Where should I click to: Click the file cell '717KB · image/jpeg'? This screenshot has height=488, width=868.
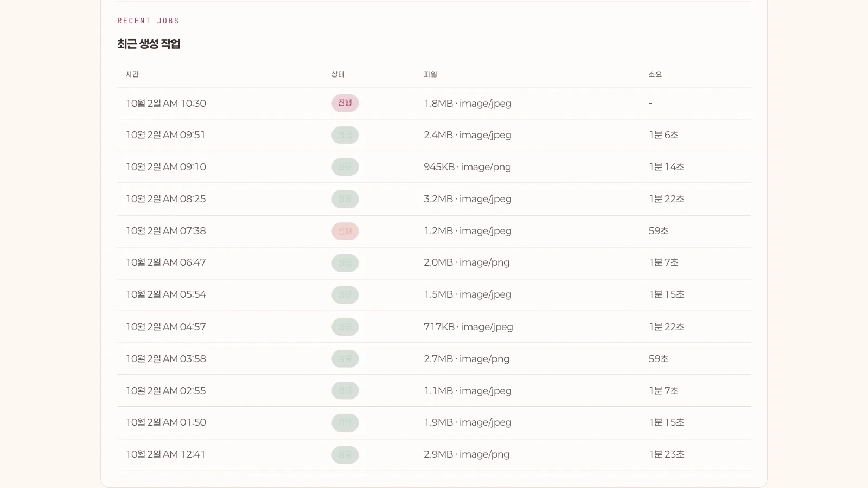[x=468, y=327]
